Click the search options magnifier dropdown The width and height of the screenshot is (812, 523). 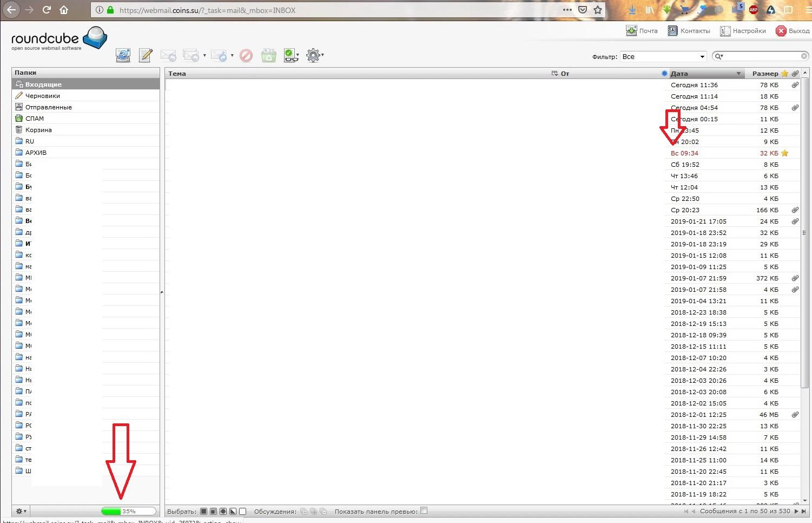tap(719, 56)
